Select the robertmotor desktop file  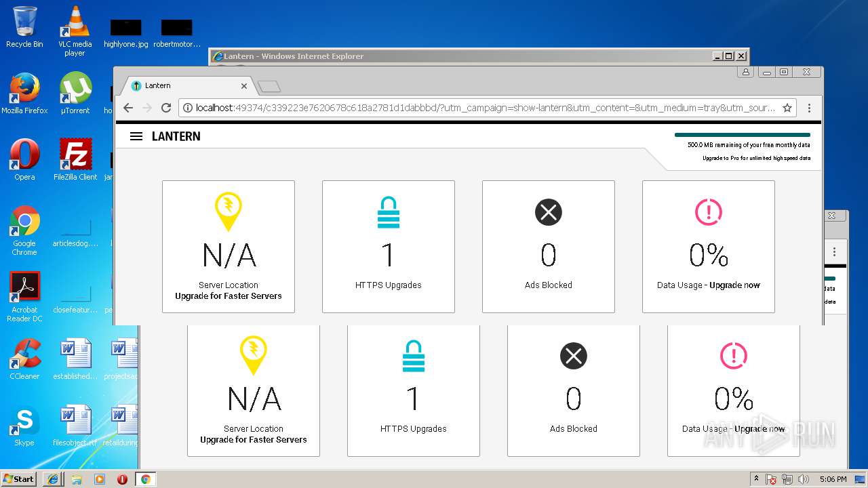(x=177, y=34)
